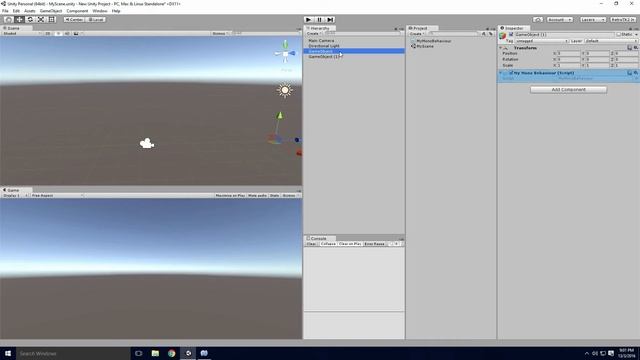Image resolution: width=640 pixels, height=360 pixels.
Task: Click Project search by type icon
Action: [x=484, y=34]
